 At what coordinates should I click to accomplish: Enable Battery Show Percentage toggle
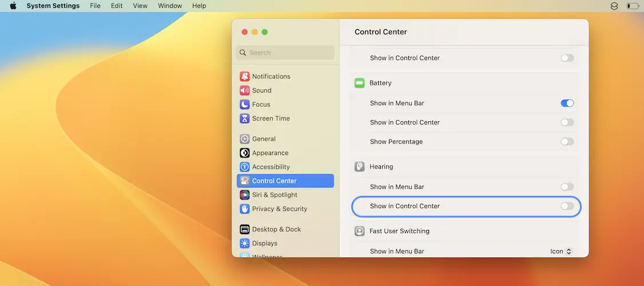click(x=567, y=142)
